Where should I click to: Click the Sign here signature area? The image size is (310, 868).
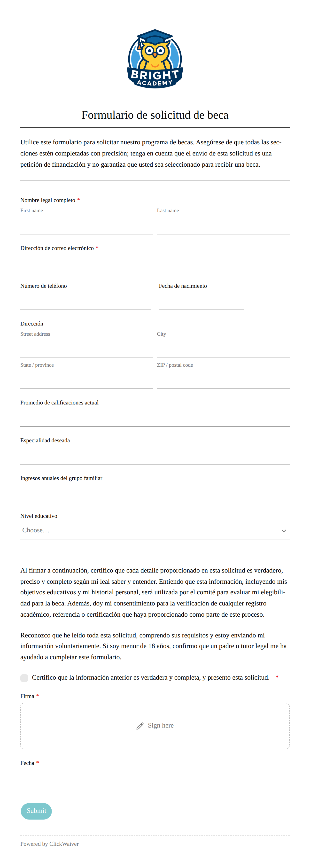click(155, 726)
